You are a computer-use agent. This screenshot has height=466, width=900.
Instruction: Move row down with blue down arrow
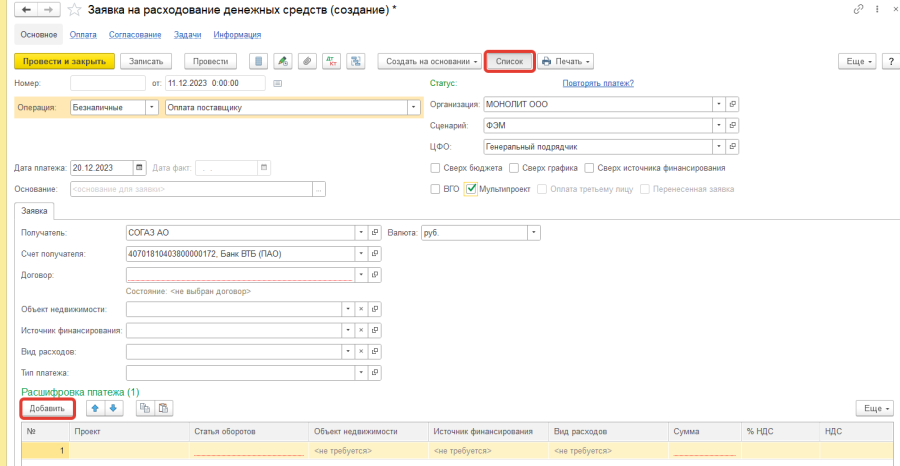click(x=113, y=408)
